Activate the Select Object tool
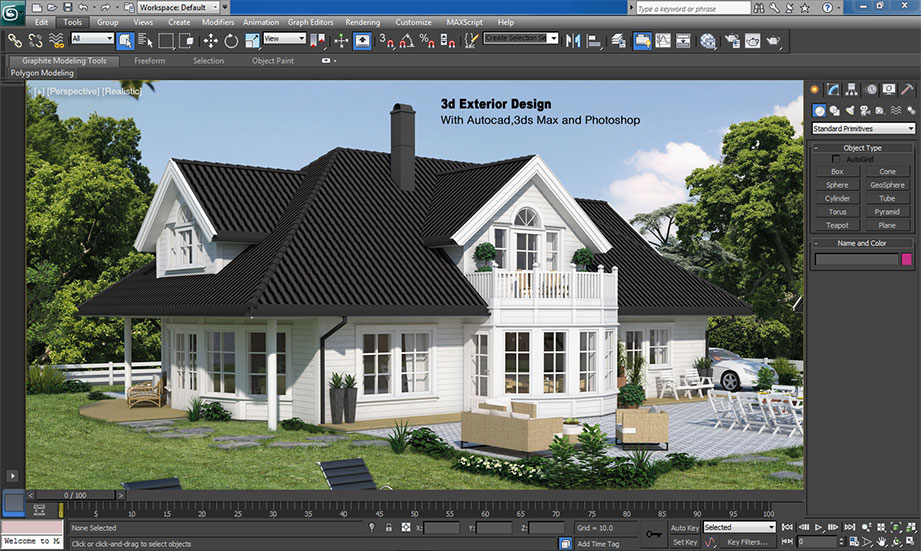 tap(125, 41)
